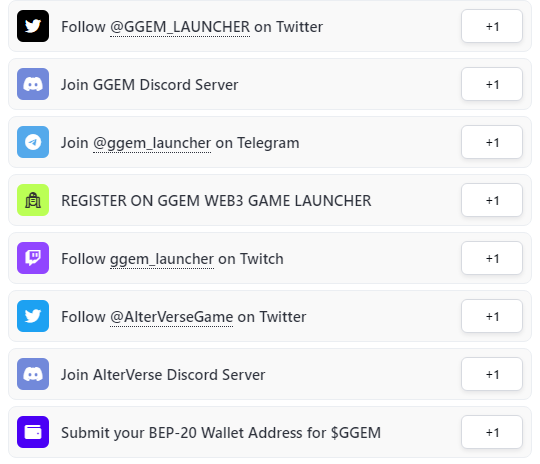Click the wallet icon for BEP-20 address
The width and height of the screenshot is (540, 464).
(x=33, y=432)
